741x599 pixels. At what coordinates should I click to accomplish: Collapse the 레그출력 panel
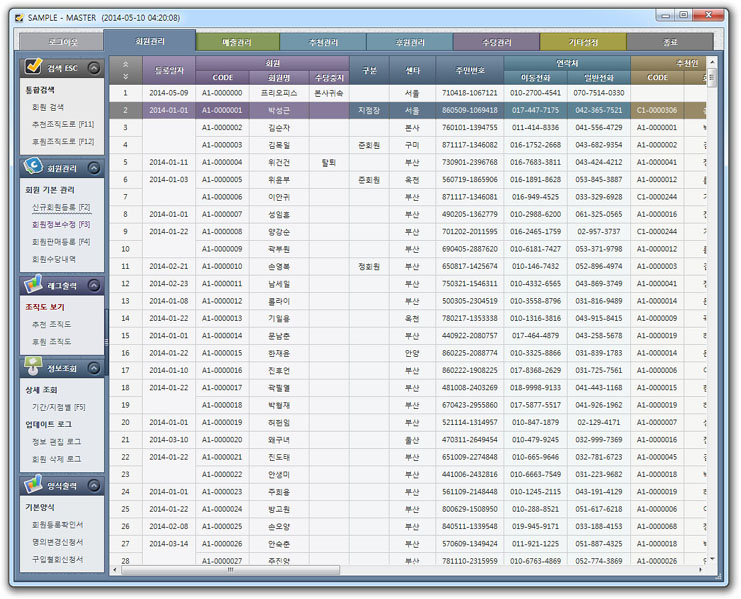pyautogui.click(x=94, y=285)
